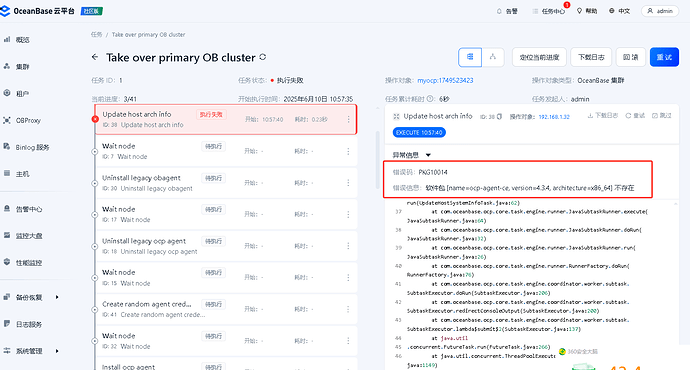Click 定位当前进度 button
This screenshot has height=370, width=690.
(x=539, y=57)
